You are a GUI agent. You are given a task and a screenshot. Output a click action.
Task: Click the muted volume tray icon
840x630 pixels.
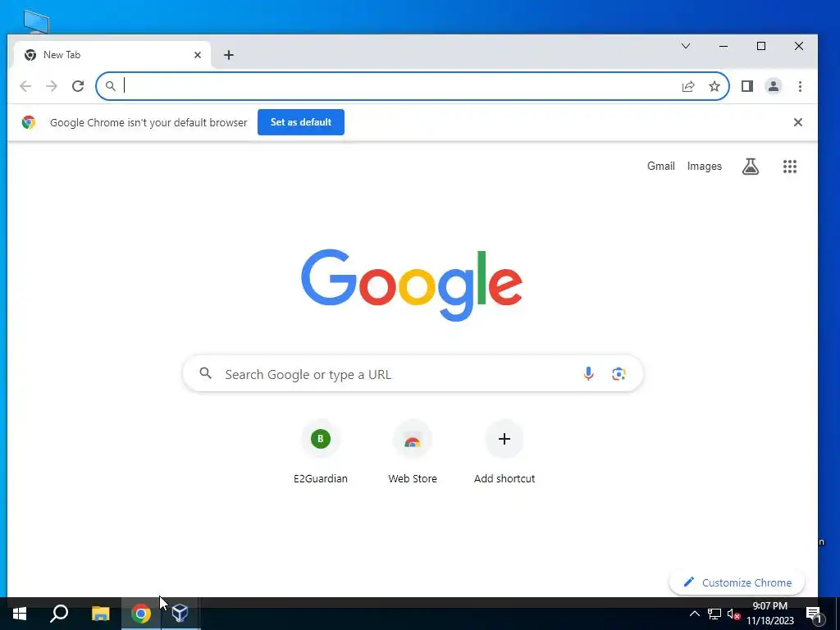tap(734, 614)
